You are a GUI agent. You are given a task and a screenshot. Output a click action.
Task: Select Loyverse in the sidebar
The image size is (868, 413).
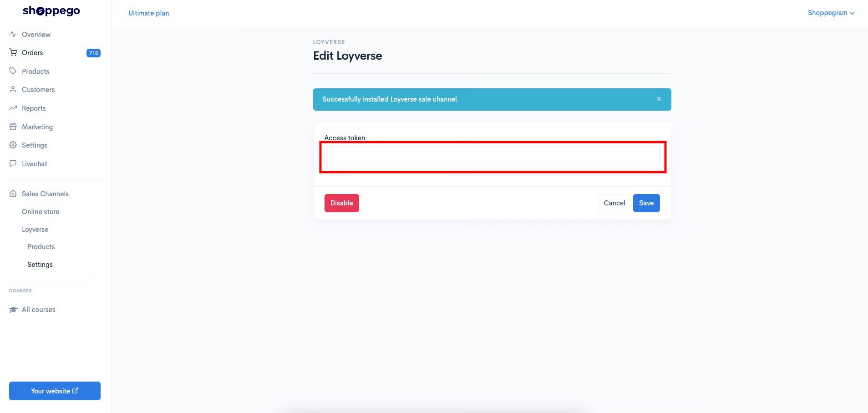(35, 229)
